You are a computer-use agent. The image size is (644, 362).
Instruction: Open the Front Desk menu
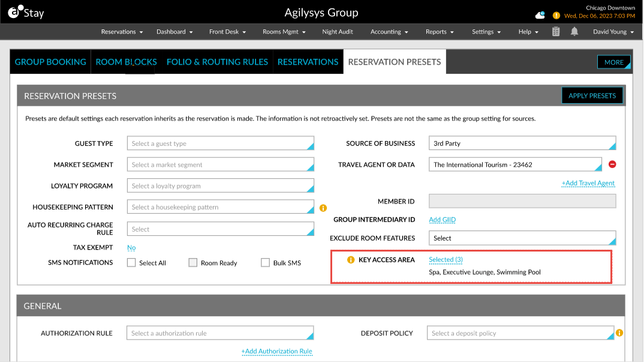pyautogui.click(x=227, y=32)
